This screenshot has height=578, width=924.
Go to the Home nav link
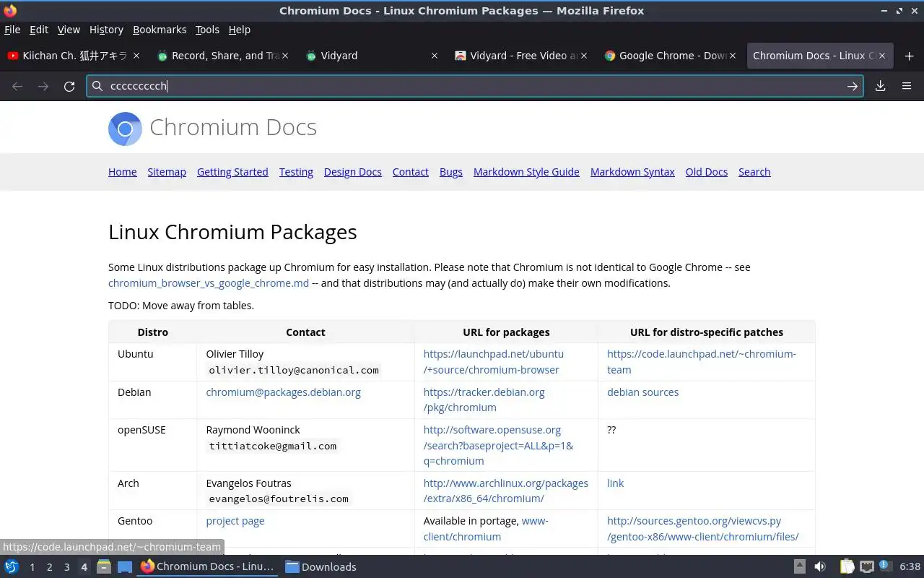(122, 172)
